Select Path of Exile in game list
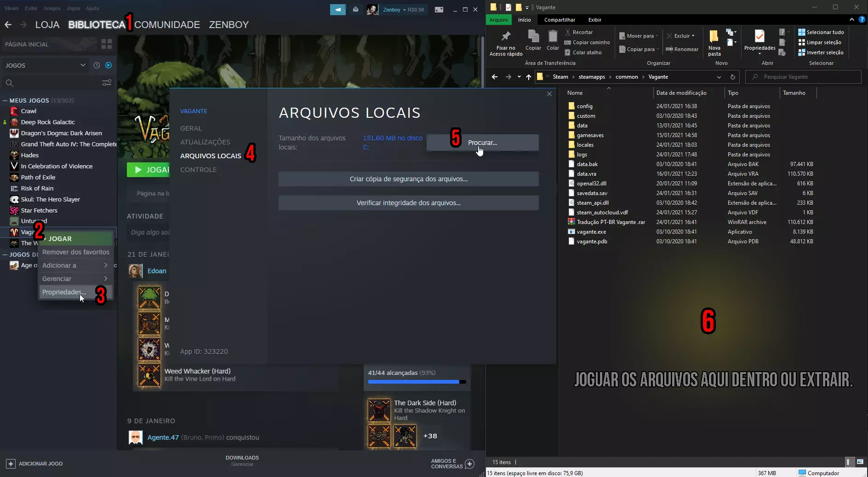 [38, 177]
